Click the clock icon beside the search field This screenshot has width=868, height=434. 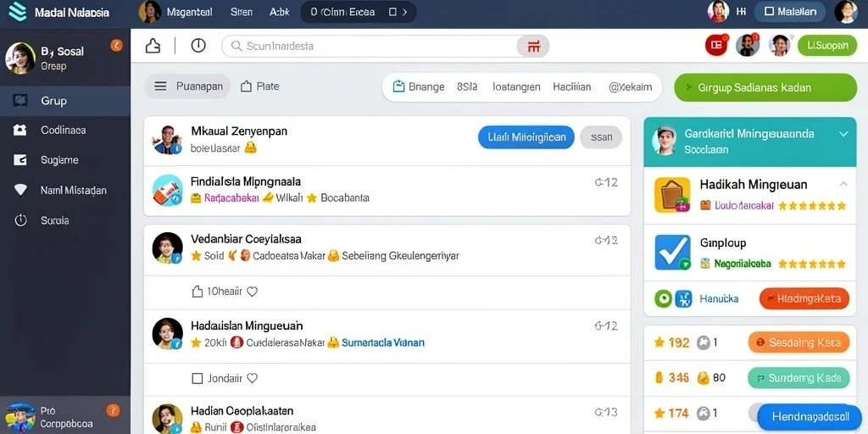[x=198, y=46]
